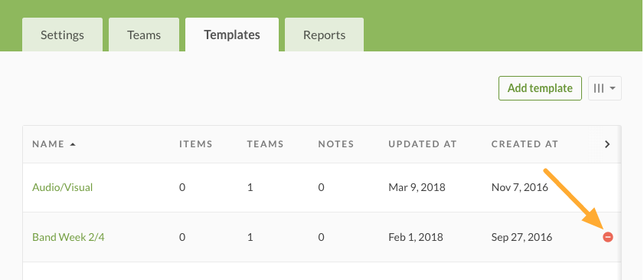Show more columns with the right chevron
644x280 pixels.
[607, 144]
